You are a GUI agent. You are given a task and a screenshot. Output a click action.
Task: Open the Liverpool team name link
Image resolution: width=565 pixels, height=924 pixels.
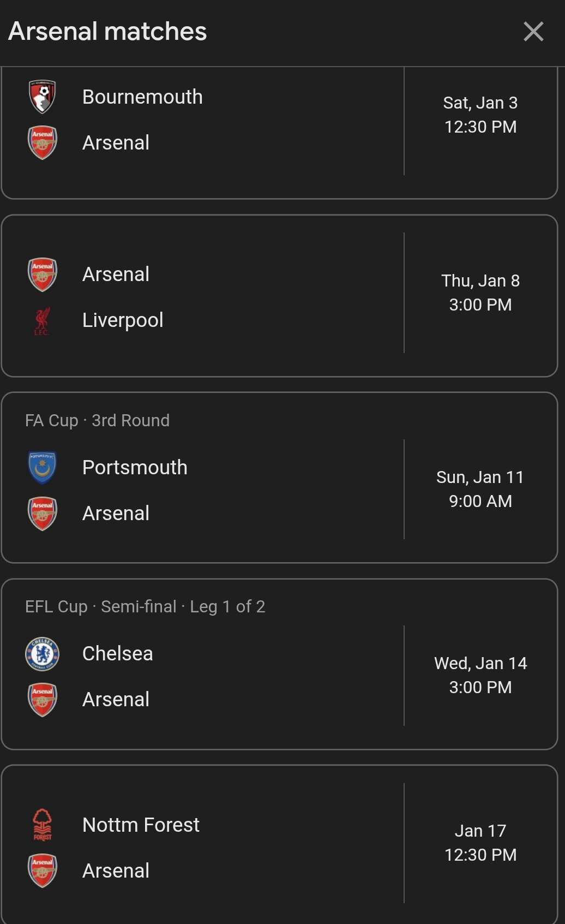(x=123, y=320)
